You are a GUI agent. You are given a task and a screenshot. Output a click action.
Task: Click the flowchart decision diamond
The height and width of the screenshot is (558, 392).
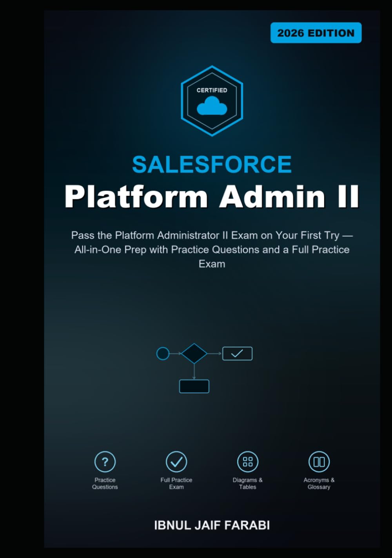coord(194,354)
